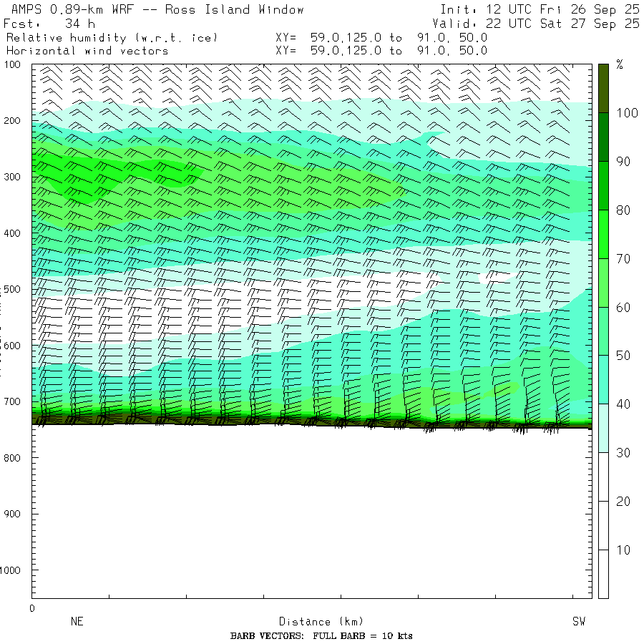Click the '100' pressure axis label

(12, 64)
